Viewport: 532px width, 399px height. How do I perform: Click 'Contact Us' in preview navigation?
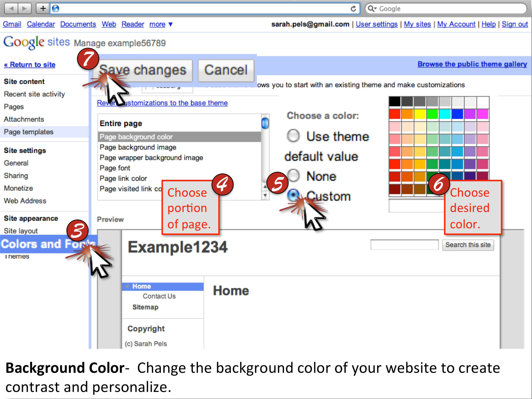159,296
